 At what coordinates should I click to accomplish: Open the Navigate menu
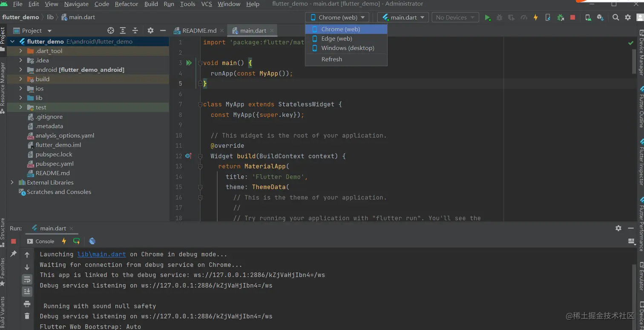76,4
